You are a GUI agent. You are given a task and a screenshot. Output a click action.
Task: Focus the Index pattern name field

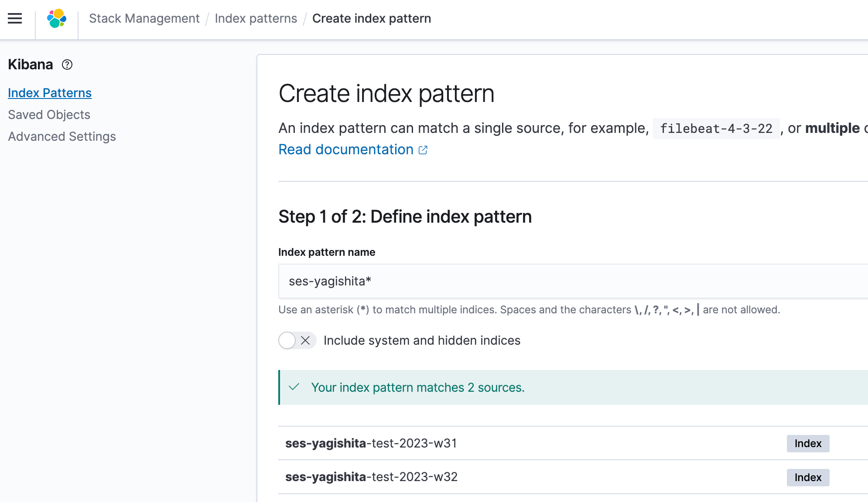[573, 281]
